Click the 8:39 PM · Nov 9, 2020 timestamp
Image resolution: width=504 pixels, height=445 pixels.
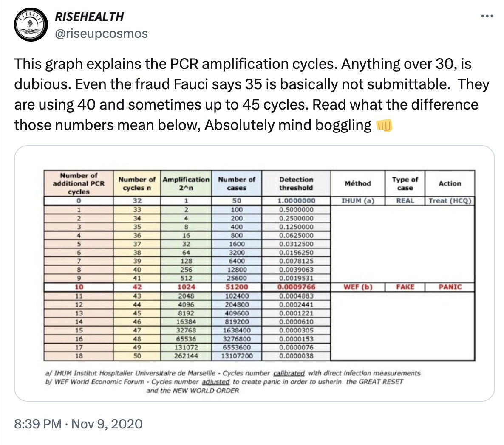[78, 423]
